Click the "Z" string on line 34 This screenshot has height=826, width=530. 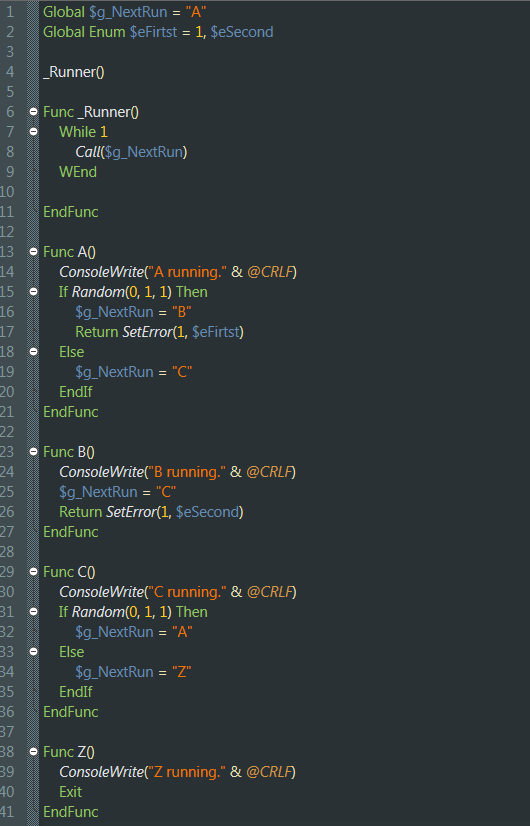click(181, 672)
